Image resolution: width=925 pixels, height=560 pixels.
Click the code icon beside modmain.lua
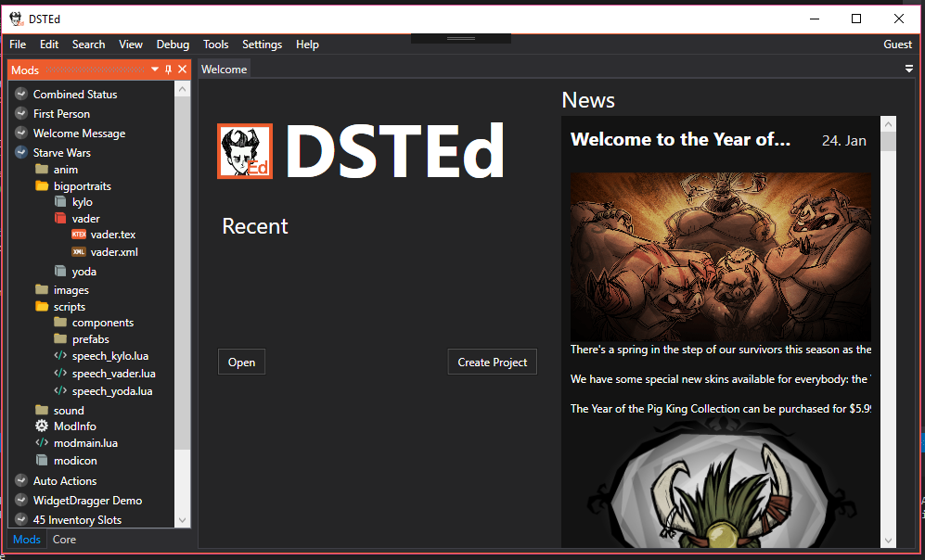(x=42, y=443)
